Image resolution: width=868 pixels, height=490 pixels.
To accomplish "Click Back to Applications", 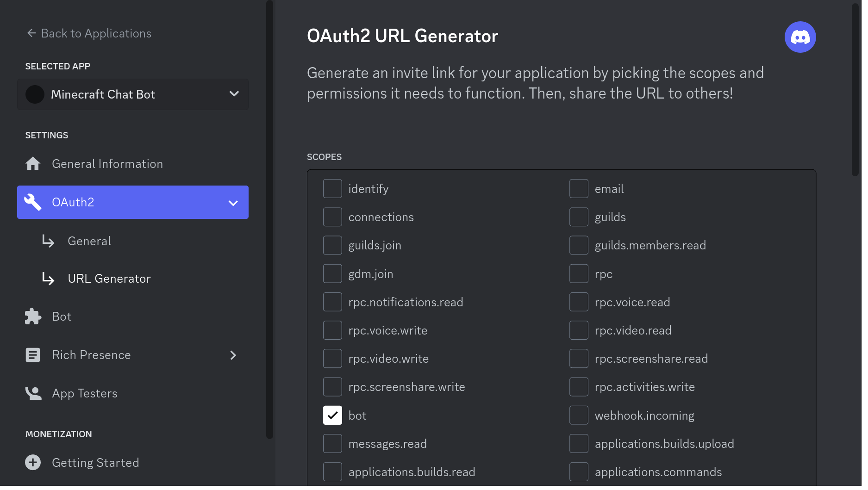I will point(96,33).
